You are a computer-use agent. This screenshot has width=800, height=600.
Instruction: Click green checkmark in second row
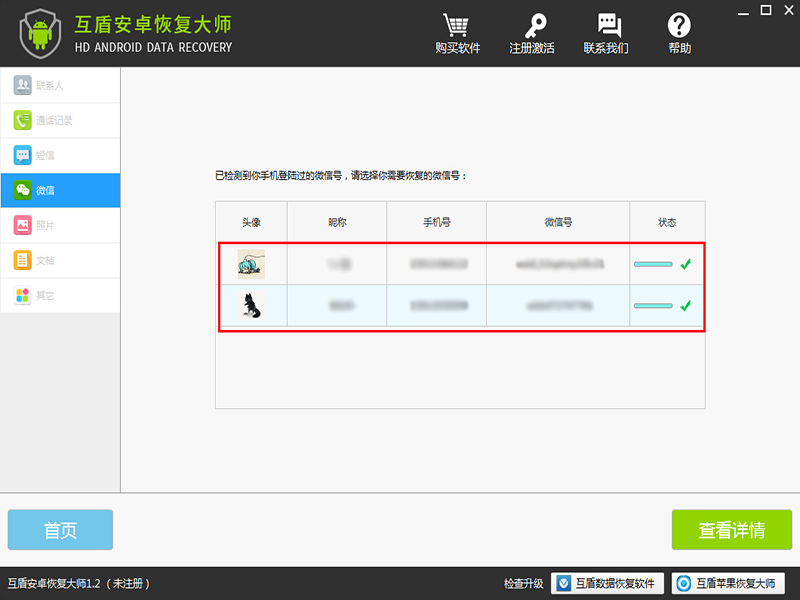(686, 306)
